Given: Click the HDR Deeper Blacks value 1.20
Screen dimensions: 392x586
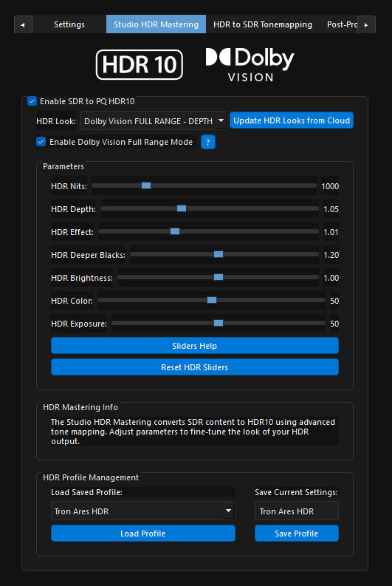Looking at the screenshot, I should pyautogui.click(x=331, y=255).
